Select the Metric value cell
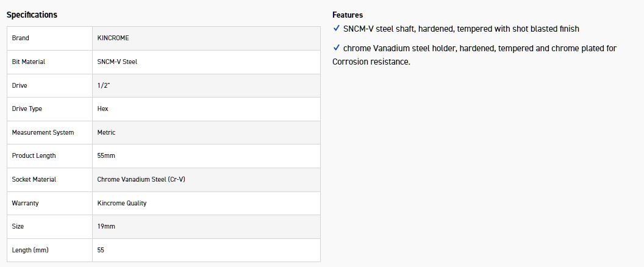The image size is (644, 267). click(206, 132)
